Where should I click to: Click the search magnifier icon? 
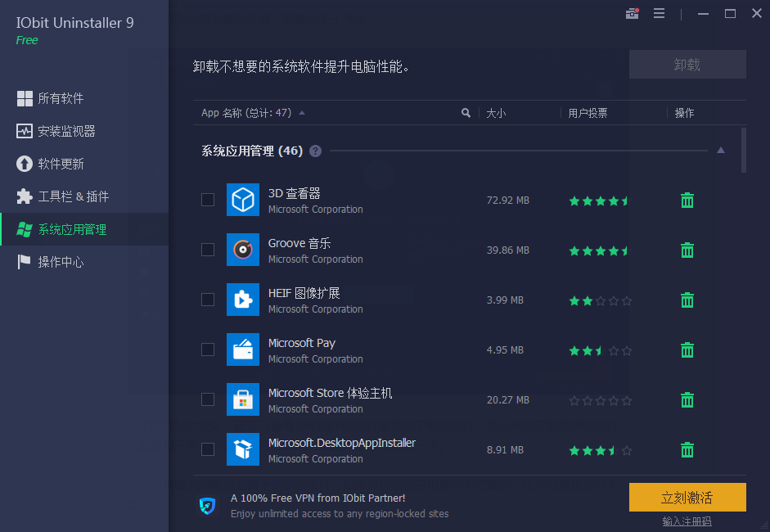(x=466, y=113)
